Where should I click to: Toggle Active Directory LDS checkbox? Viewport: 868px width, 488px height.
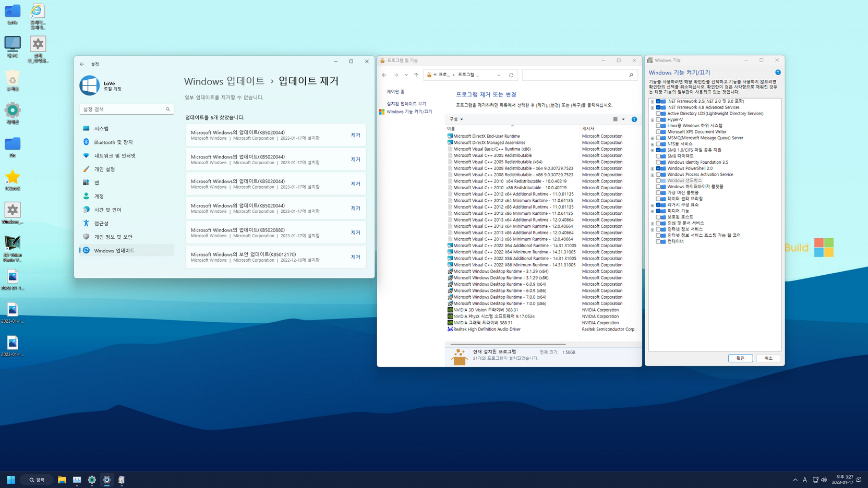point(658,113)
